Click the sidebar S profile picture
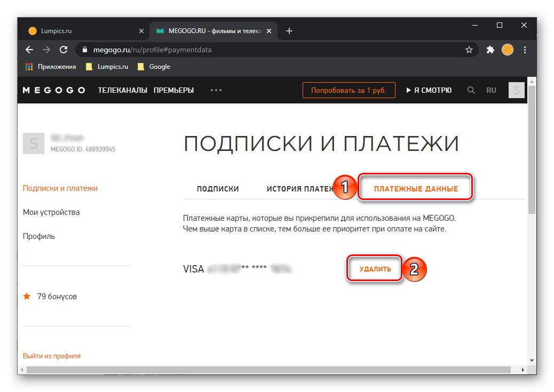Image resolution: width=554 pixels, height=392 pixels. pyautogui.click(x=34, y=143)
